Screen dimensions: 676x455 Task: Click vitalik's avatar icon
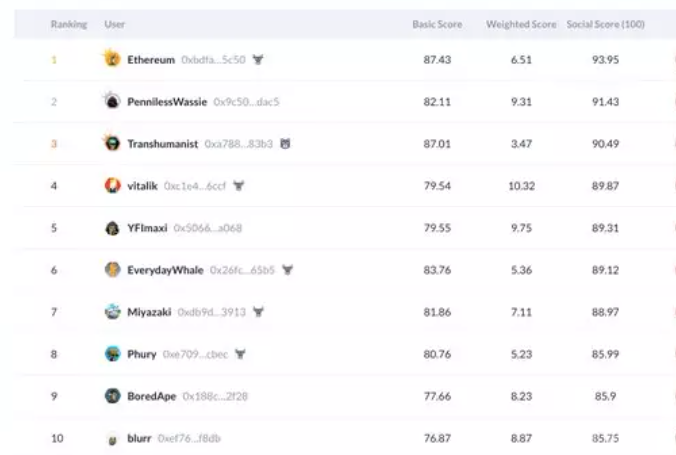(113, 185)
